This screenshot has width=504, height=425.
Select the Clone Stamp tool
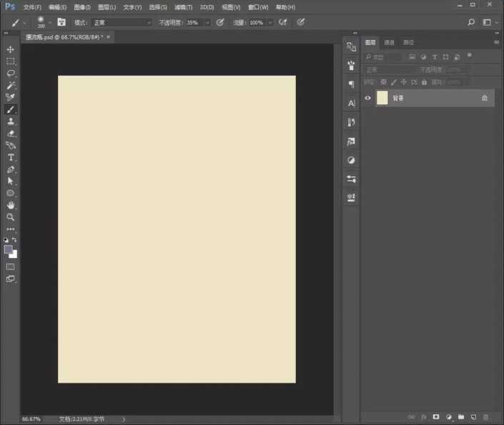coord(11,121)
